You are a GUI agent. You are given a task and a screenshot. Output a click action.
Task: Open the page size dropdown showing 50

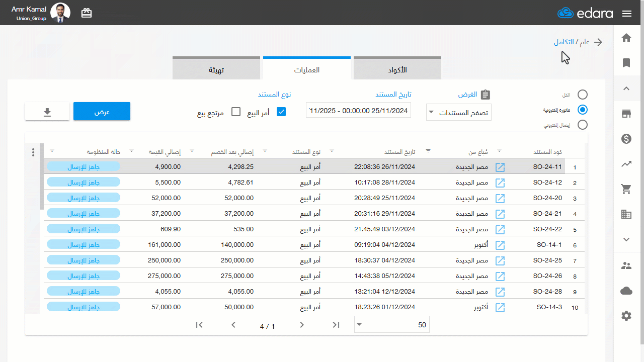point(392,325)
